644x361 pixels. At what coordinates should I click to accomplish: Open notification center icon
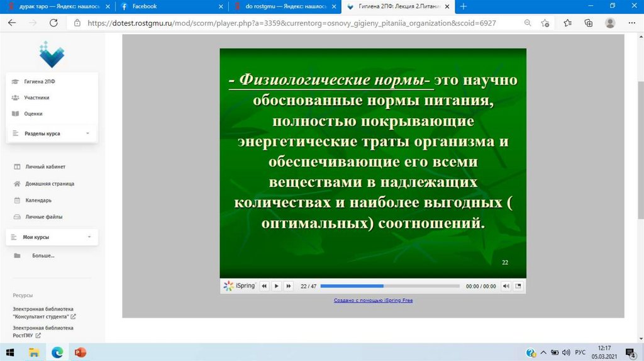point(630,352)
